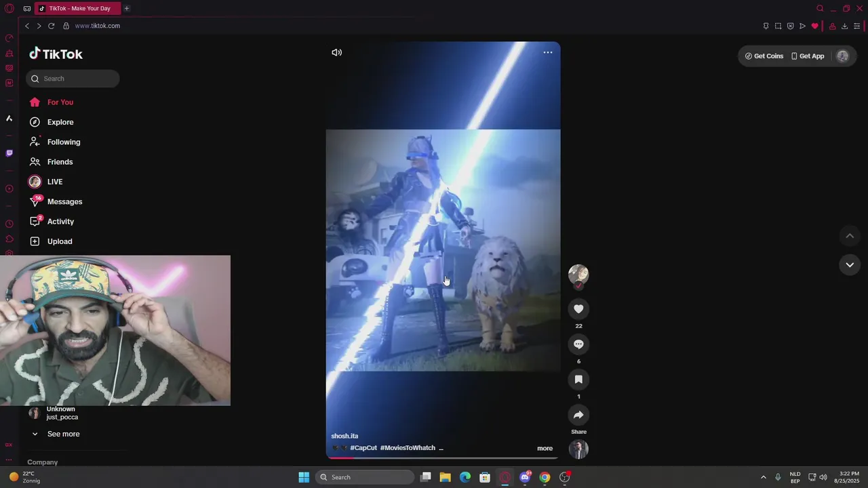This screenshot has height=488, width=868.
Task: Go back with the browser back arrow
Action: tap(27, 26)
